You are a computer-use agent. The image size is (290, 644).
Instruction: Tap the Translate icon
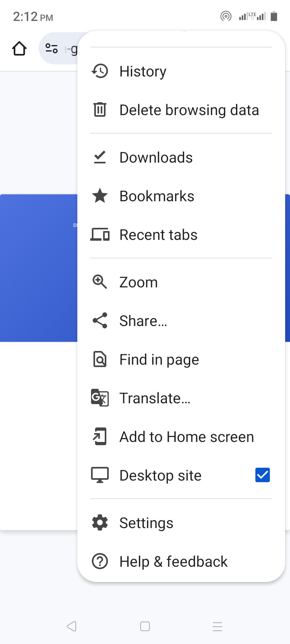coord(99,398)
